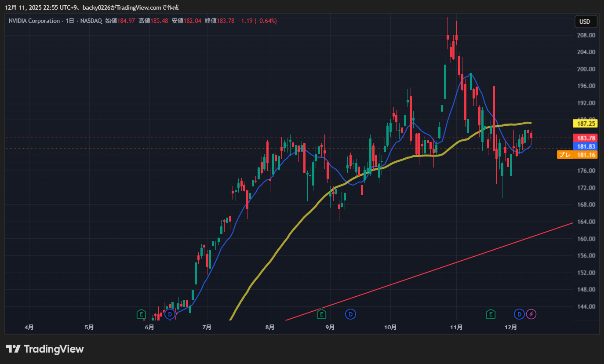Select the yellow 187.25 price label

tap(585, 124)
